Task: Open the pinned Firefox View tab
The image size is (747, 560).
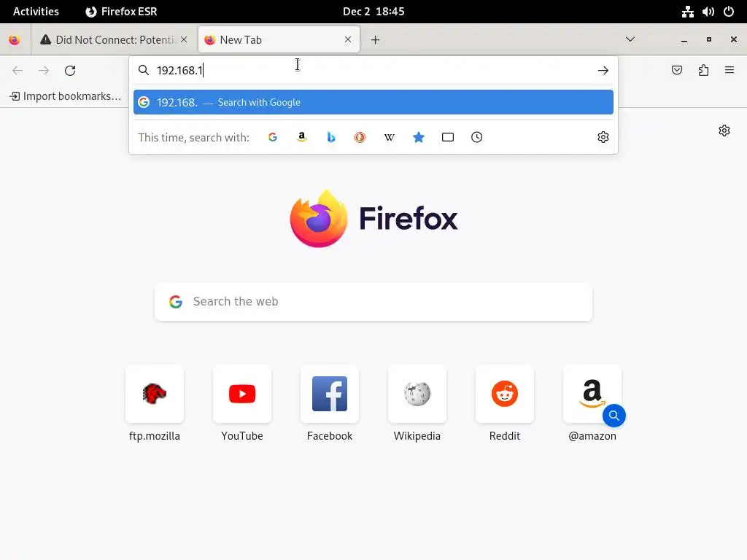Action: pos(15,40)
